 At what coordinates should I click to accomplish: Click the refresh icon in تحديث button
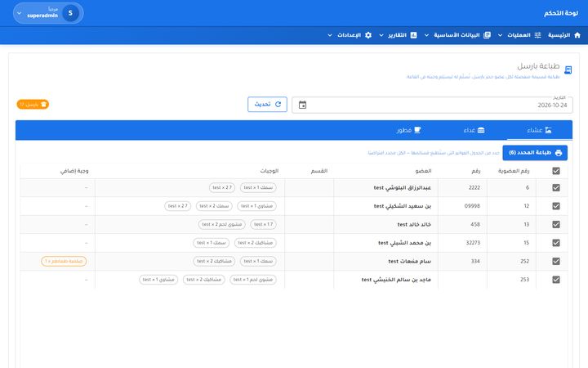click(278, 104)
